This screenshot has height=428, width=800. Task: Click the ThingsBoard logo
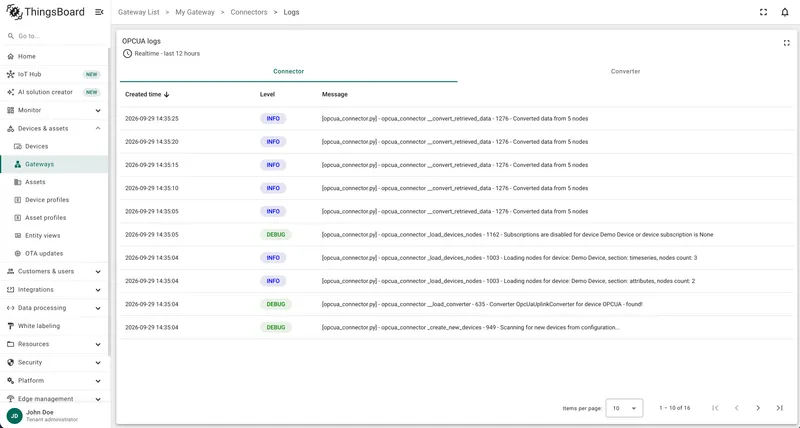[45, 12]
